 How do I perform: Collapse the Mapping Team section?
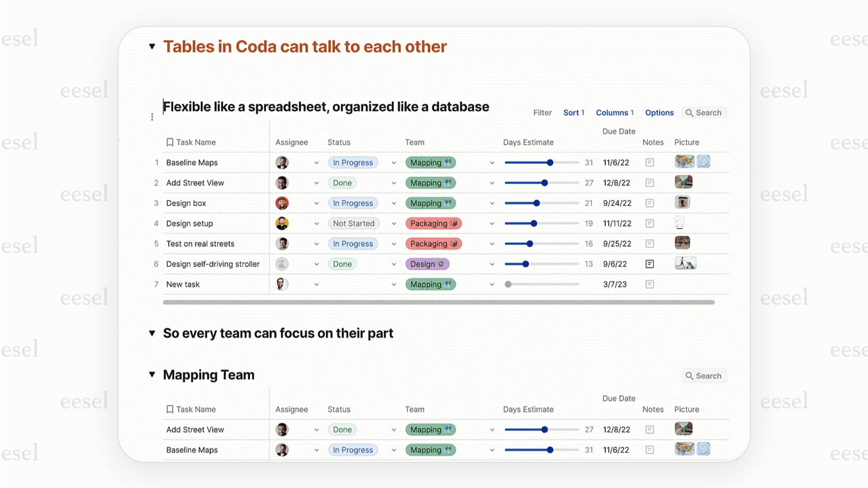click(152, 375)
